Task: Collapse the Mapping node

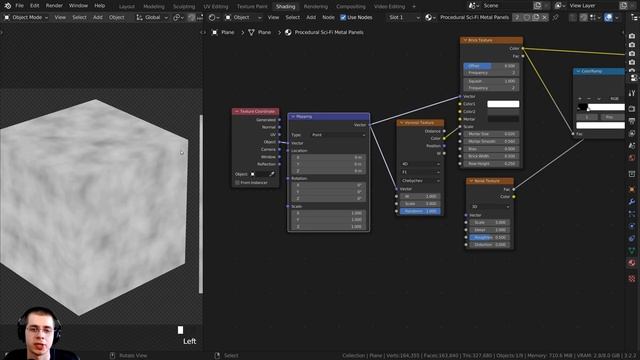Action: 293,117
